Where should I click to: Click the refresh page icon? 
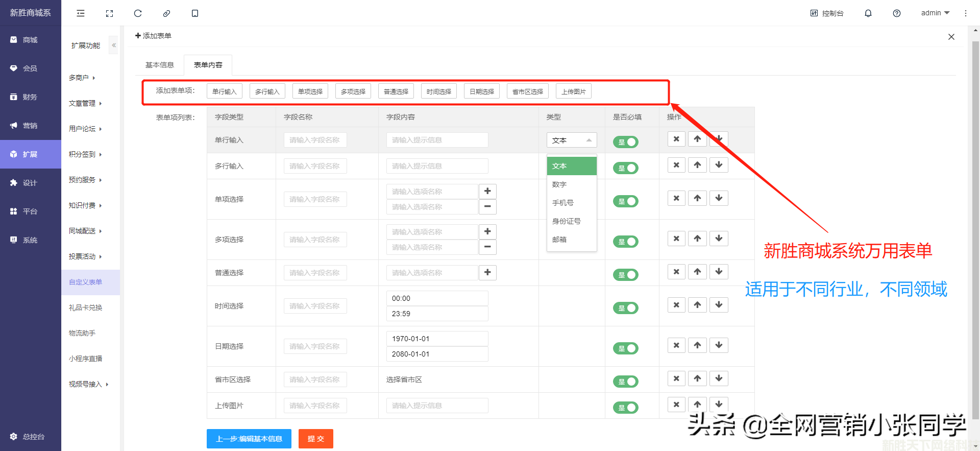tap(138, 13)
